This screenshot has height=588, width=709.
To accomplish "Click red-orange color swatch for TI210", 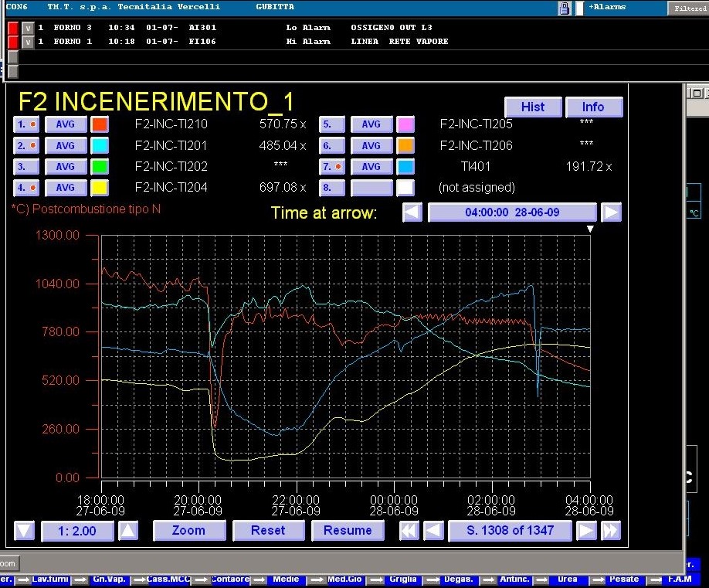I will click(100, 124).
